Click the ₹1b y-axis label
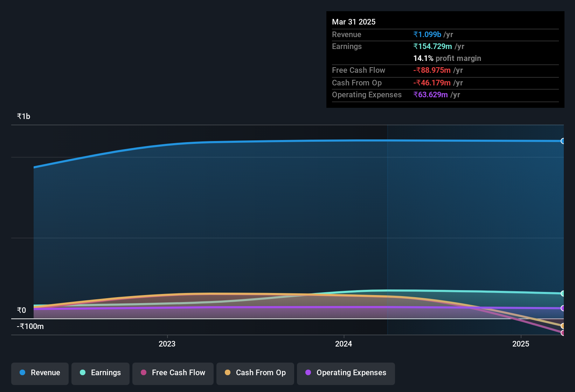The height and width of the screenshot is (392, 575). [x=23, y=116]
